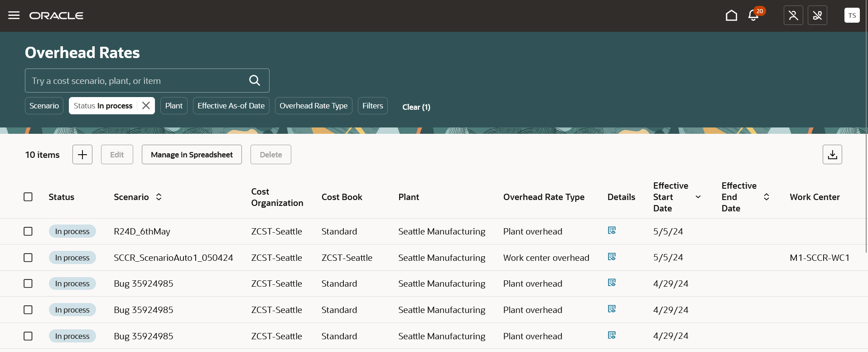Open details for SCCR_ScenarioAuto1_050424 row
This screenshot has width=868, height=352.
point(612,257)
